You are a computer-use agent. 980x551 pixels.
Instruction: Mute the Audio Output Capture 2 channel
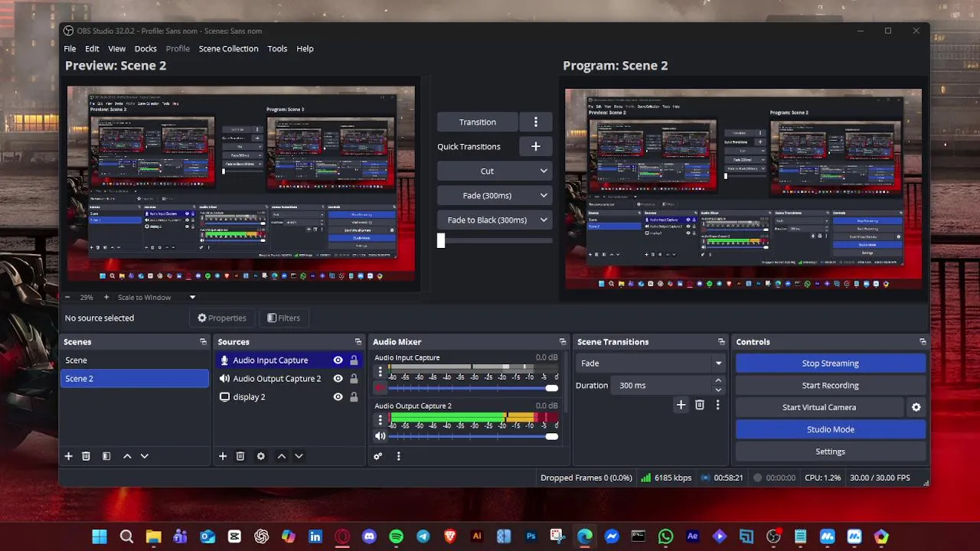tap(380, 436)
